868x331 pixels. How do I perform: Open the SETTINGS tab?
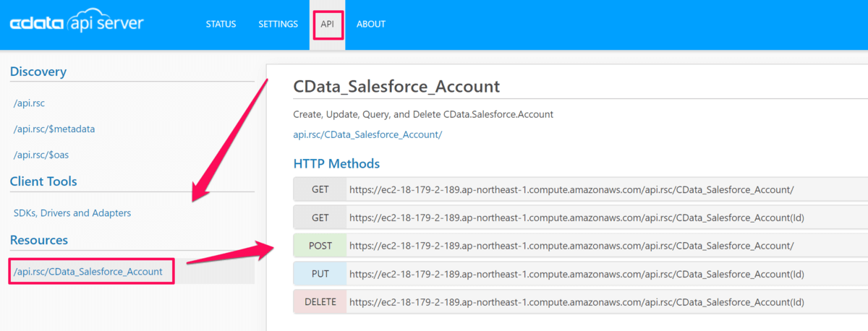click(278, 24)
